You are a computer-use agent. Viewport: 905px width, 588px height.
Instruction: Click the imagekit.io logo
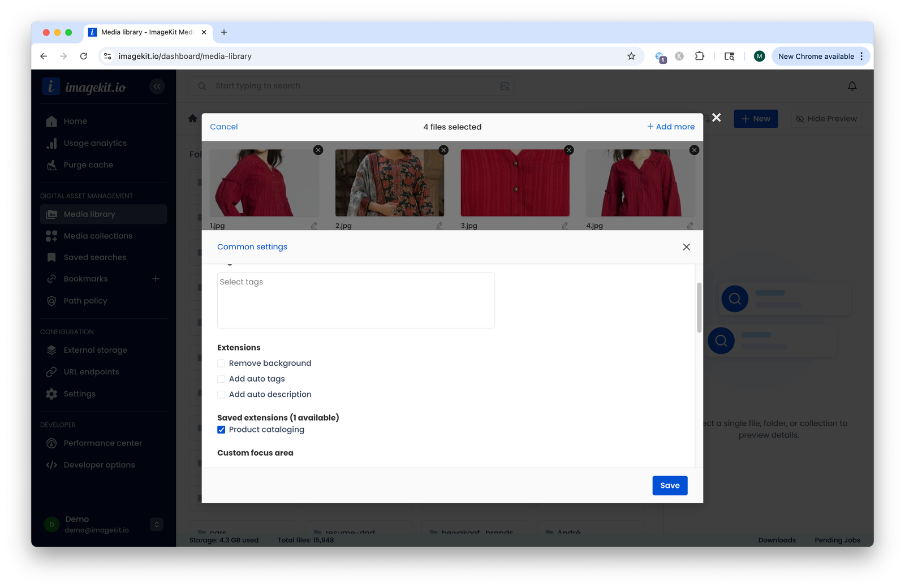[84, 87]
